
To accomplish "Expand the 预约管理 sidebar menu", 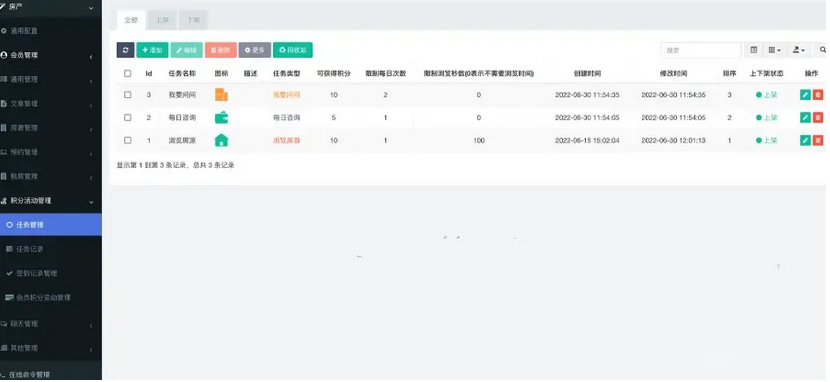I will click(x=91, y=154).
